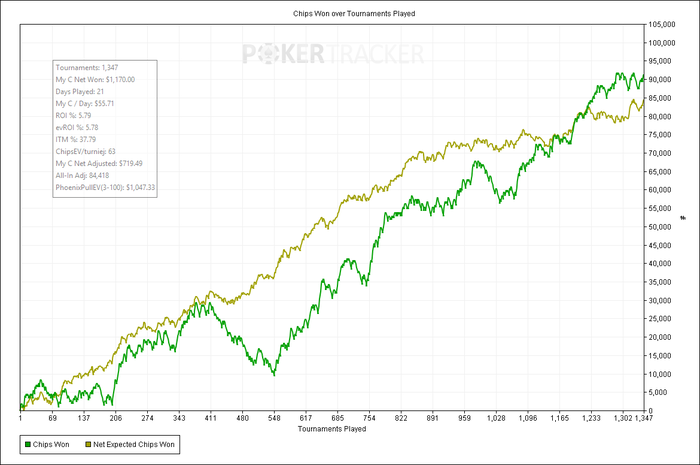Image resolution: width=700 pixels, height=465 pixels.
Task: Click the x-axis tick label 754
Action: click(x=369, y=418)
